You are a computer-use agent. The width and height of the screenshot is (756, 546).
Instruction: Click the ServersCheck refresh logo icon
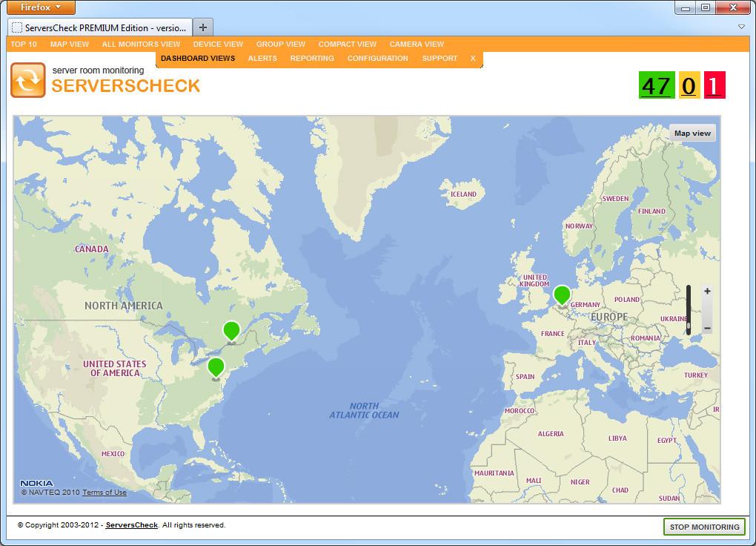(x=28, y=80)
